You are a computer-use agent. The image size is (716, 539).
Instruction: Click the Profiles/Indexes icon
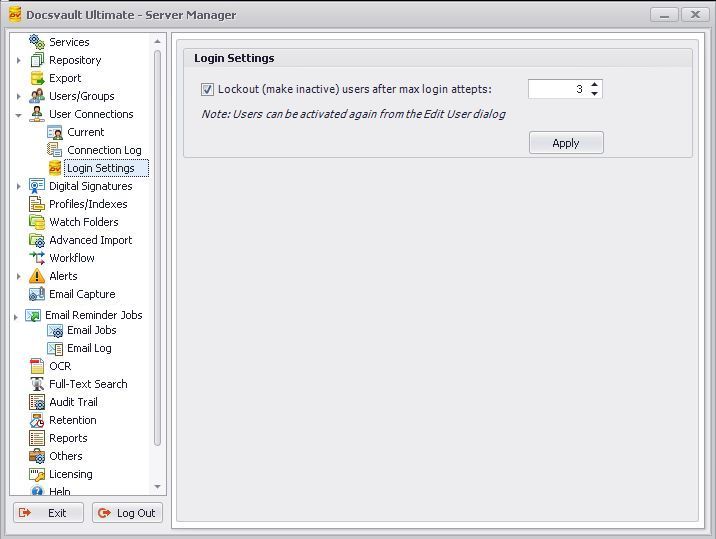pos(37,204)
